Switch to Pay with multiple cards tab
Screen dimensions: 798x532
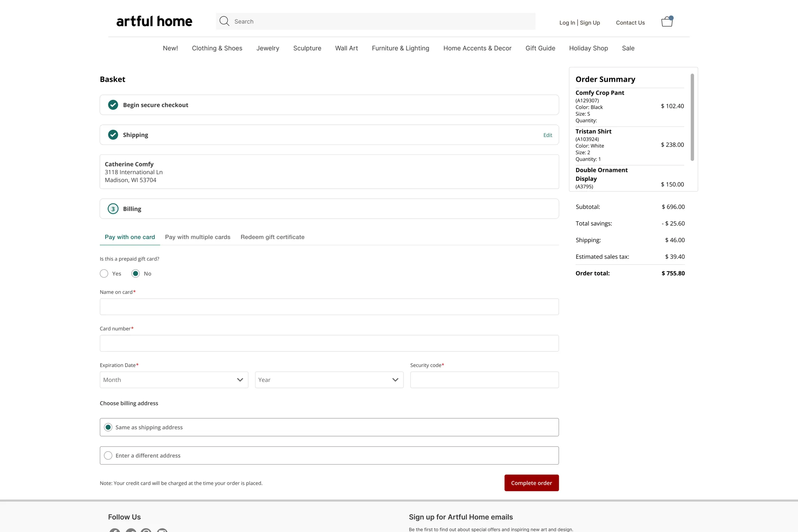tap(198, 237)
